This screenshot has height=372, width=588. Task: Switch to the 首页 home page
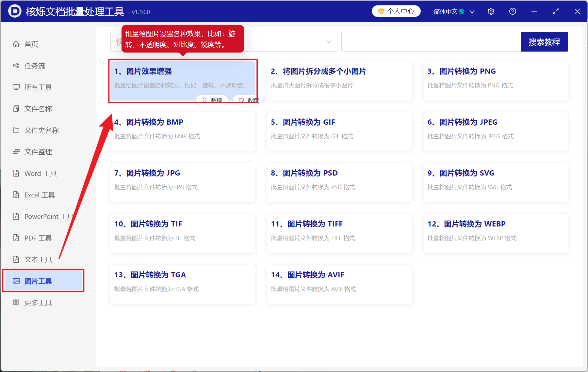click(31, 44)
